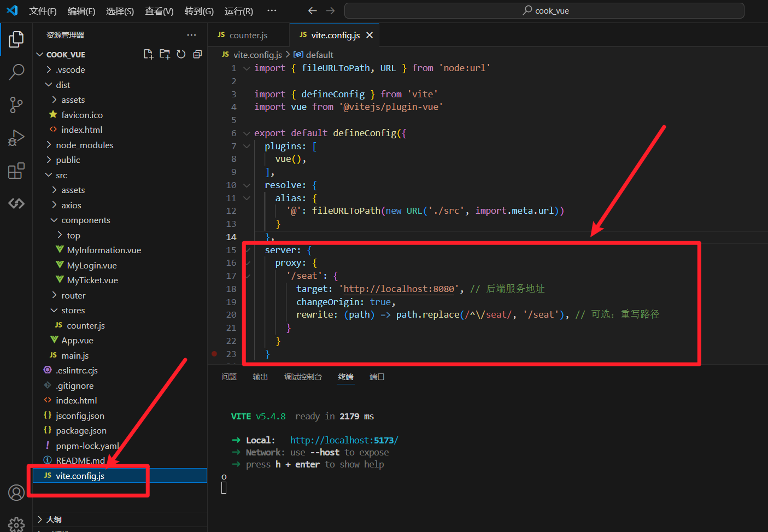
Task: Open MyTicket.vue in Explorer
Action: click(x=92, y=280)
